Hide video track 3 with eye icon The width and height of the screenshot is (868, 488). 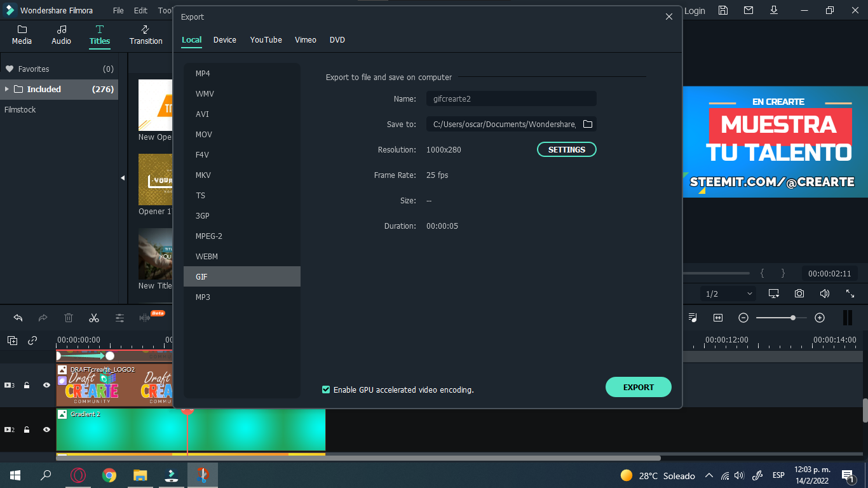46,385
